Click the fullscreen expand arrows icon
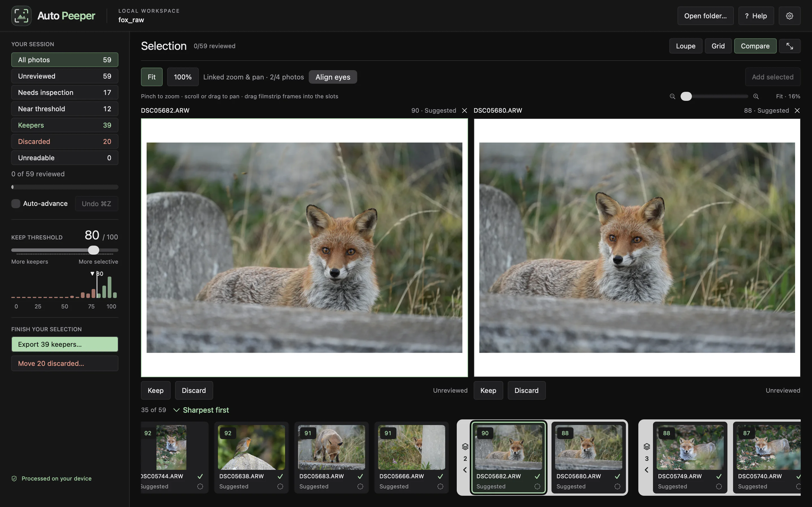This screenshot has width=812, height=507. coord(789,46)
